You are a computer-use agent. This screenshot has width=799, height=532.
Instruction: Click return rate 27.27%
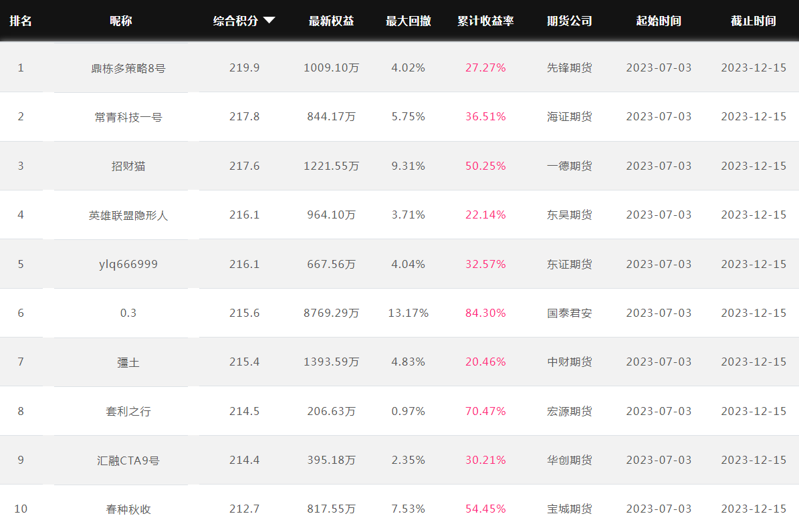[485, 68]
